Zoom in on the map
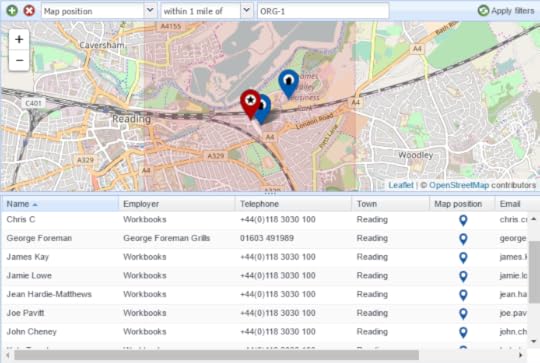This screenshot has height=363, width=540. (19, 39)
